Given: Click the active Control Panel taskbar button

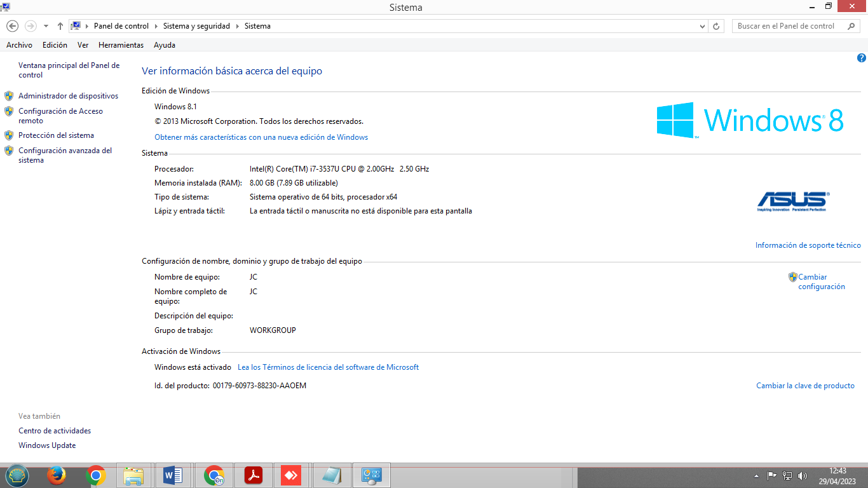Looking at the screenshot, I should (371, 475).
